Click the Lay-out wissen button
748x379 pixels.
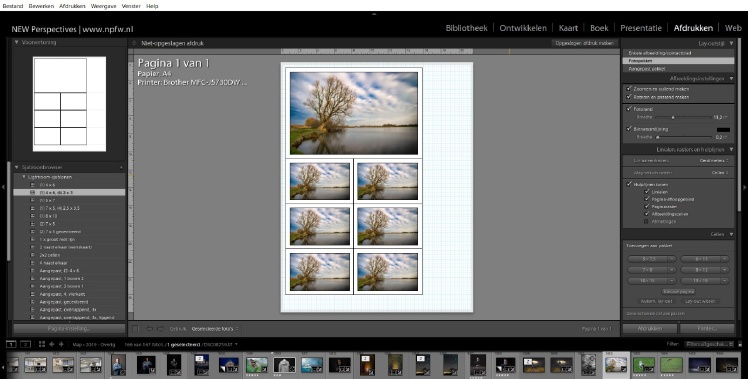tap(700, 301)
